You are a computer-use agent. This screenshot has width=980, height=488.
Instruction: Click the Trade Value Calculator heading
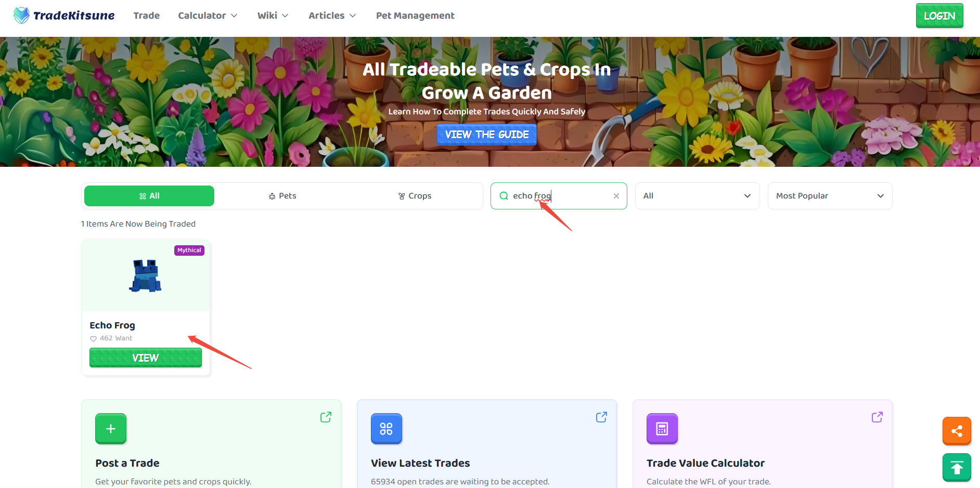click(705, 463)
